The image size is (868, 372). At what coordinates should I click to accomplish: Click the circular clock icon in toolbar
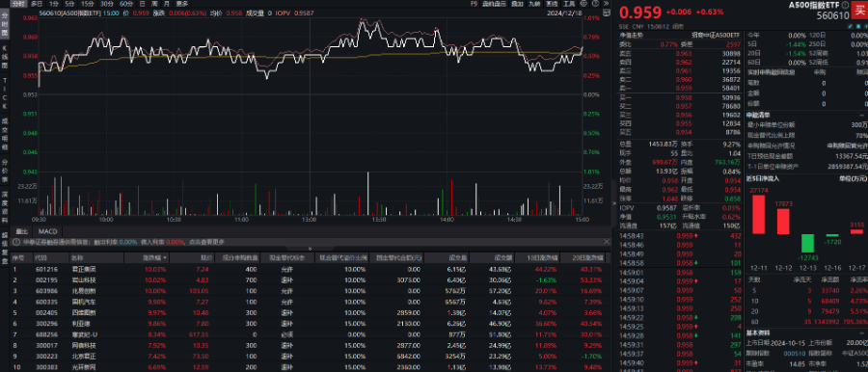coord(596,3)
